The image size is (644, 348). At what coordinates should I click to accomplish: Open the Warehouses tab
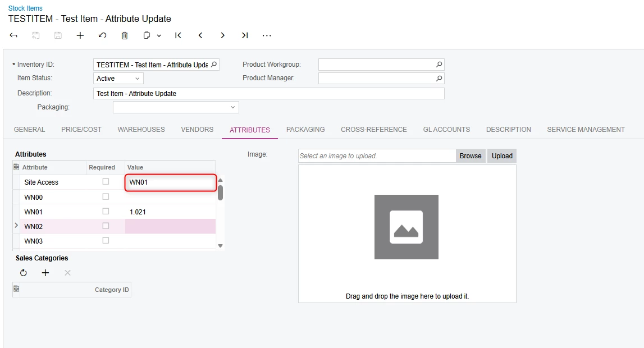(x=141, y=129)
